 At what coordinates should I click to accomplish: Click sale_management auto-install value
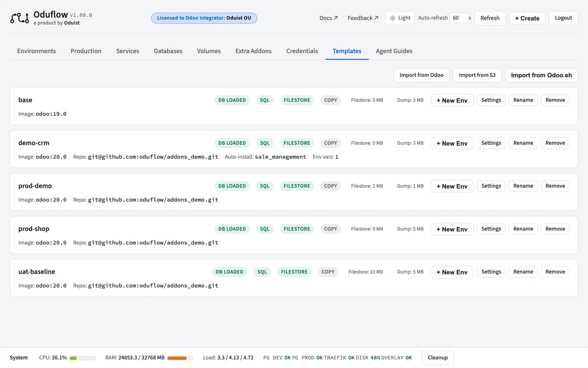click(x=280, y=157)
